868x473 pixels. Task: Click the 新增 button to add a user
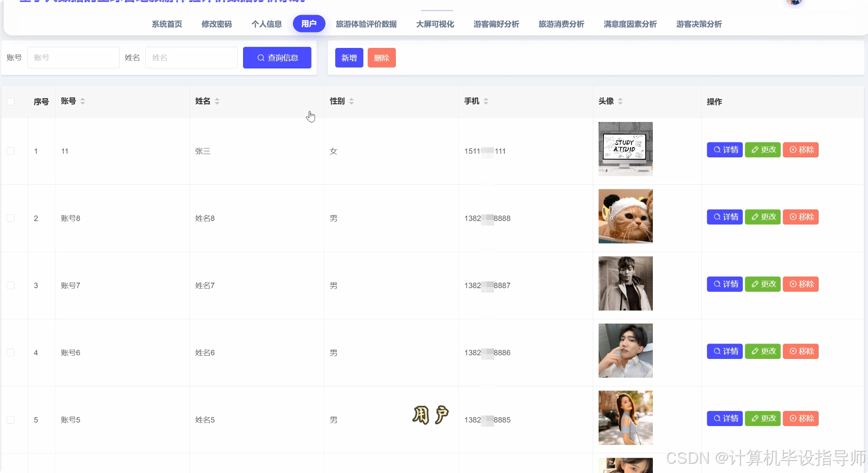[348, 58]
